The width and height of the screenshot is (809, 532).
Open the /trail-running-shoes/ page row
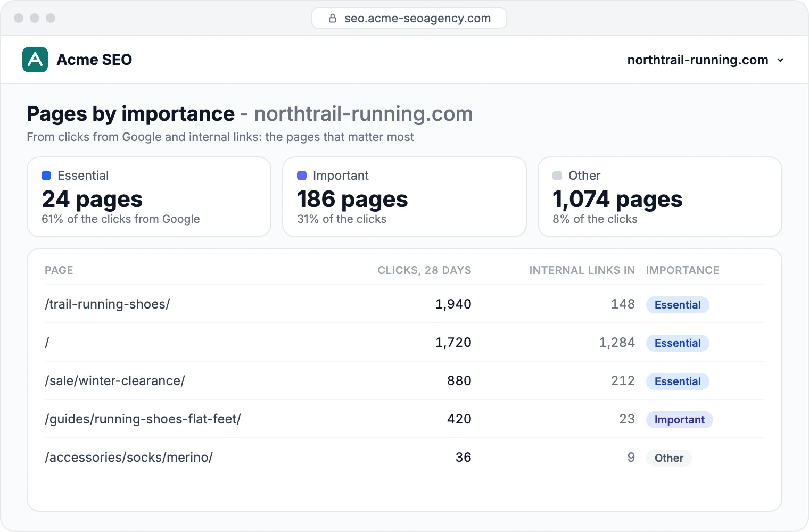(404, 304)
